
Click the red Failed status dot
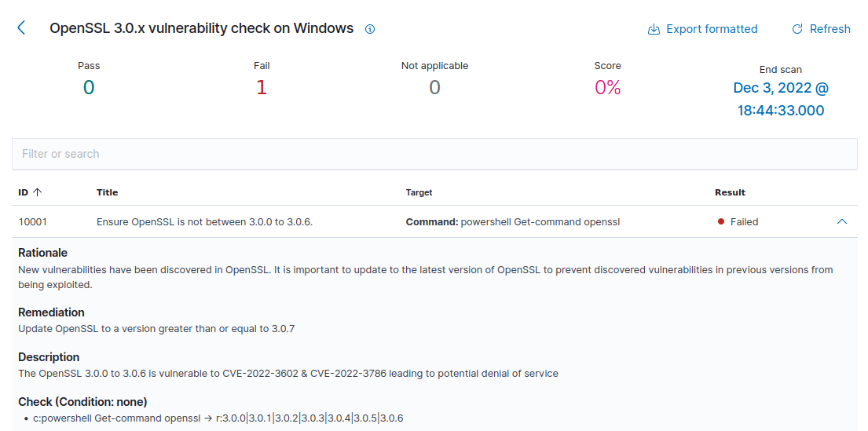721,222
